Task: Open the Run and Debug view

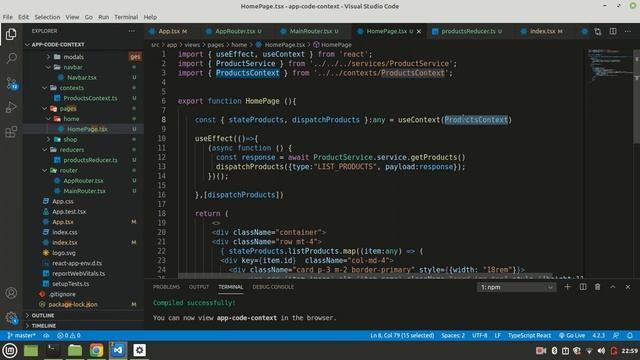Action: pyautogui.click(x=11, y=107)
